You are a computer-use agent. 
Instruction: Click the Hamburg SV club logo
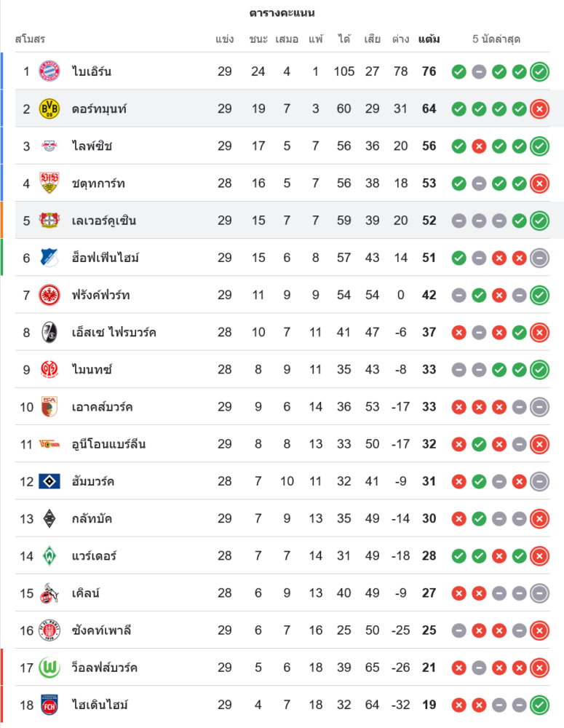pyautogui.click(x=49, y=481)
